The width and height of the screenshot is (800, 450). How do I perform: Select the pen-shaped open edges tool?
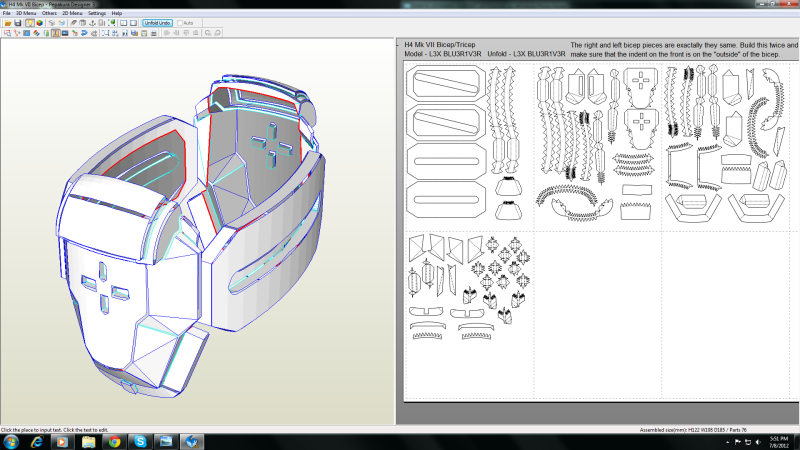pos(73,23)
